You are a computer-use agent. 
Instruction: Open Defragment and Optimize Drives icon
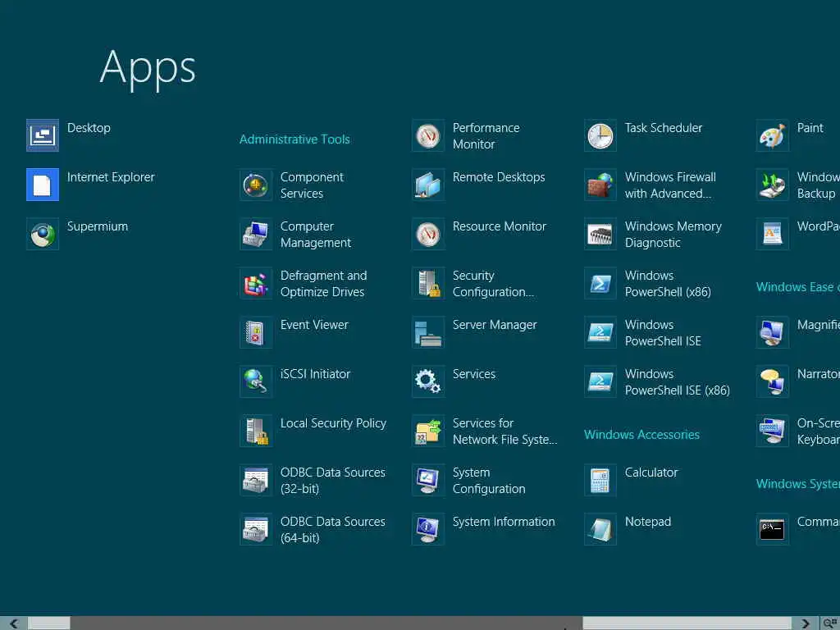pyautogui.click(x=256, y=283)
